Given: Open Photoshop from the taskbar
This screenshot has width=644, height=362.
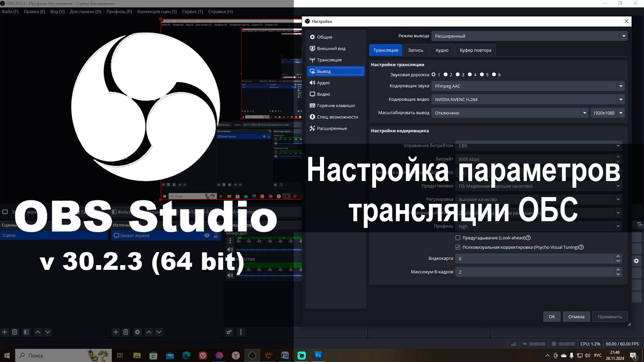Looking at the screenshot, I should click(x=318, y=355).
